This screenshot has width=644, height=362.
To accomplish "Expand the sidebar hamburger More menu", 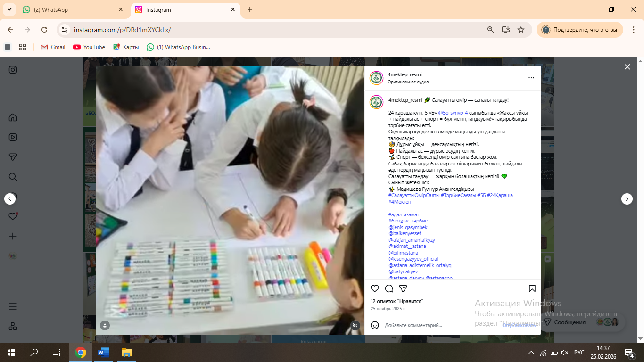I will coord(13,306).
